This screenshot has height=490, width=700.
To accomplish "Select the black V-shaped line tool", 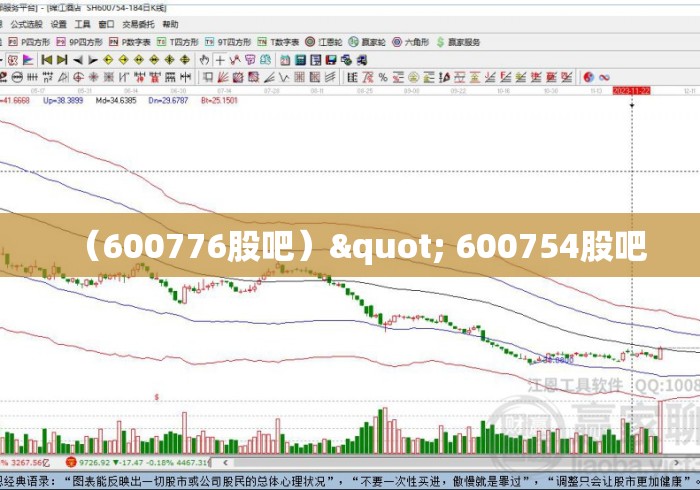I will 284,77.
